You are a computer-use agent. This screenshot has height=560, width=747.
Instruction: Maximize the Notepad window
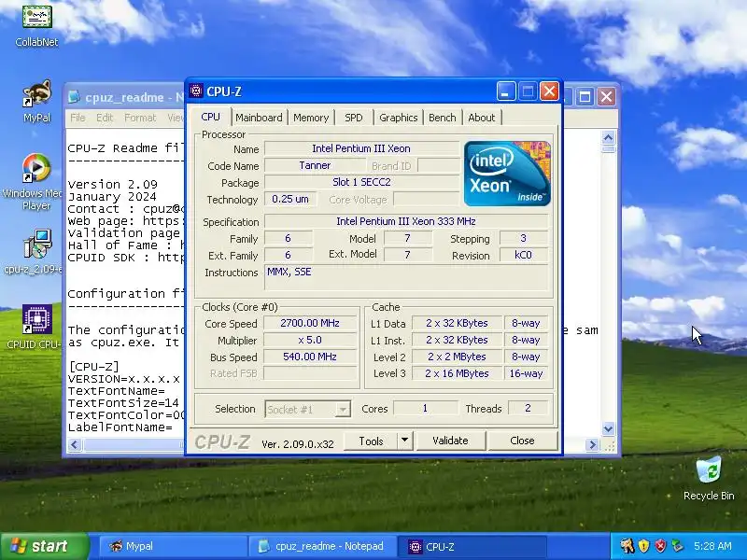[585, 97]
